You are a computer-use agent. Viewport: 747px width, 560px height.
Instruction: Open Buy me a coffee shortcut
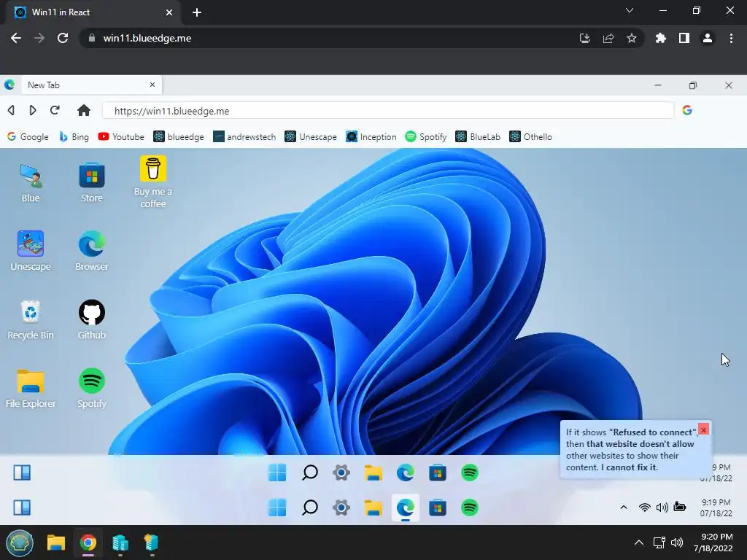153,182
